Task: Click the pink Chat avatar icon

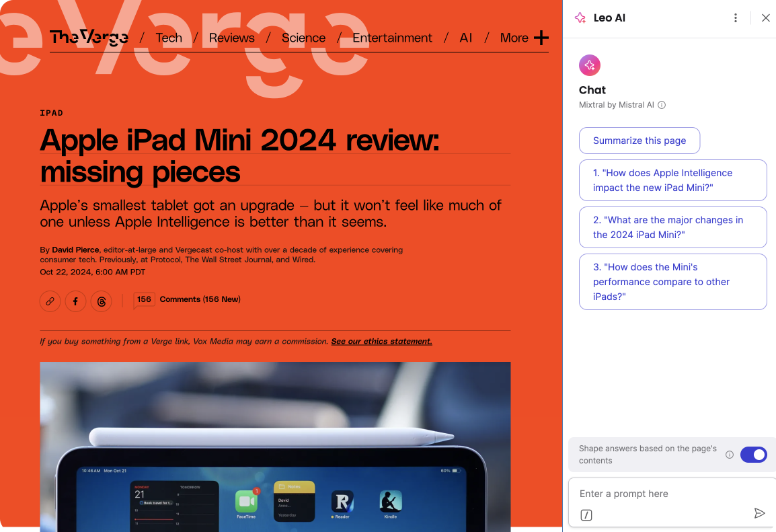Action: point(590,65)
